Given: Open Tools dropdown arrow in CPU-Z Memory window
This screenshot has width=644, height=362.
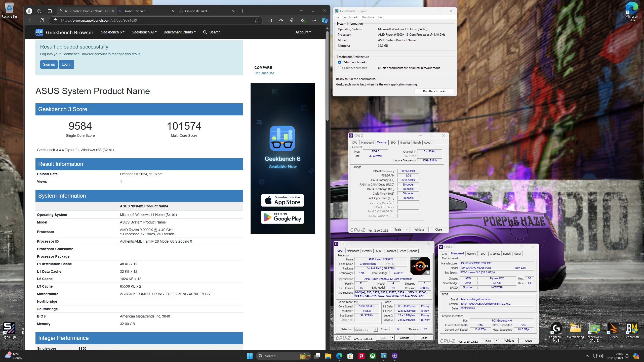Looking at the screenshot, I should pos(407,230).
